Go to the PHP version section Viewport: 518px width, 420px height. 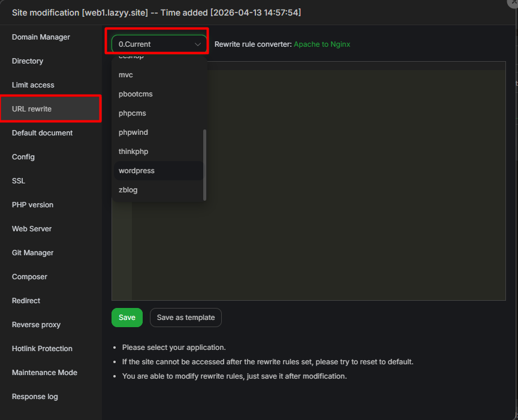pyautogui.click(x=32, y=205)
